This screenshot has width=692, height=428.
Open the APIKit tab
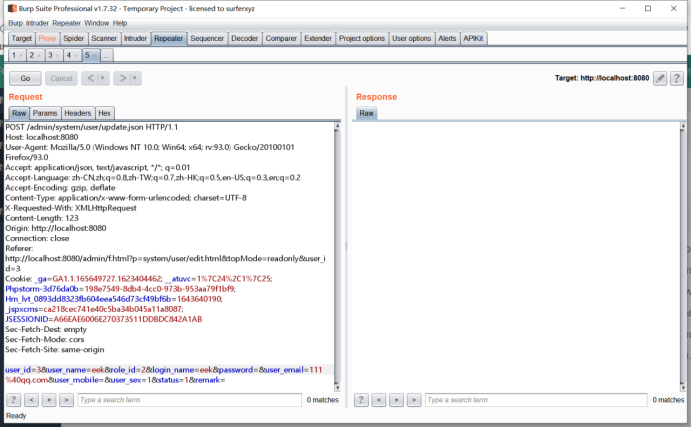coord(473,38)
